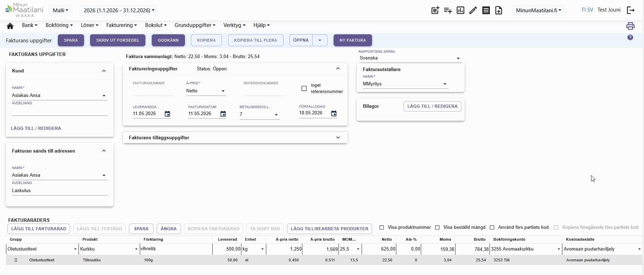Open the Rapportens språk dropdown
Screen dimensions: 644x275
coord(410,58)
